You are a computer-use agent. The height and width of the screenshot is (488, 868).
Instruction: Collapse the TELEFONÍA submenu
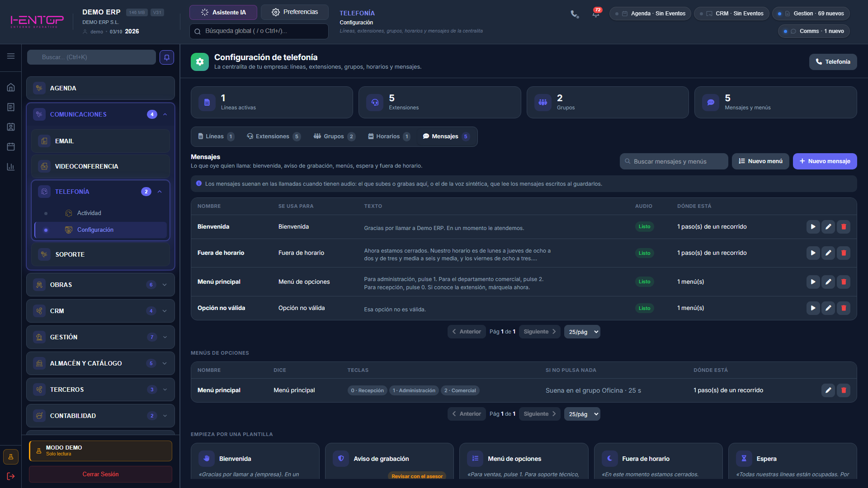click(x=160, y=192)
